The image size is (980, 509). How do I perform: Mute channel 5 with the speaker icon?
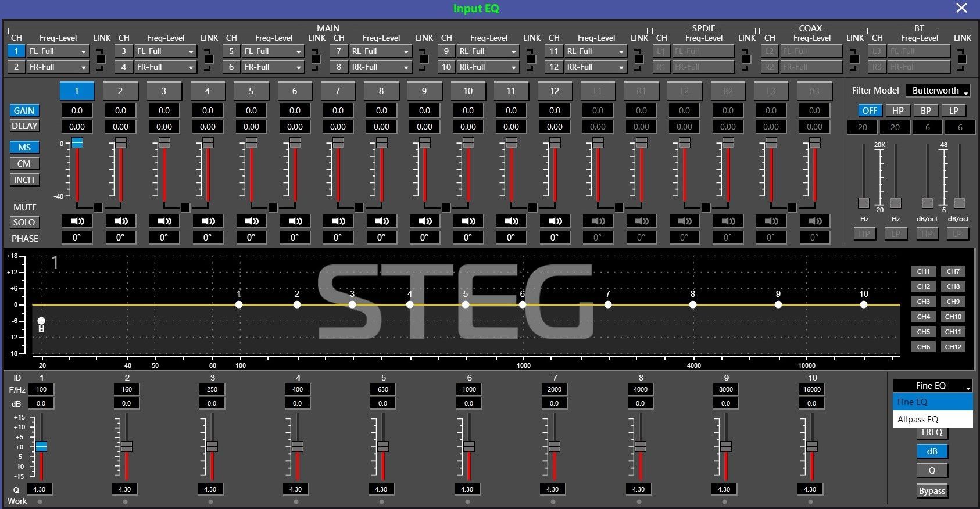251,221
